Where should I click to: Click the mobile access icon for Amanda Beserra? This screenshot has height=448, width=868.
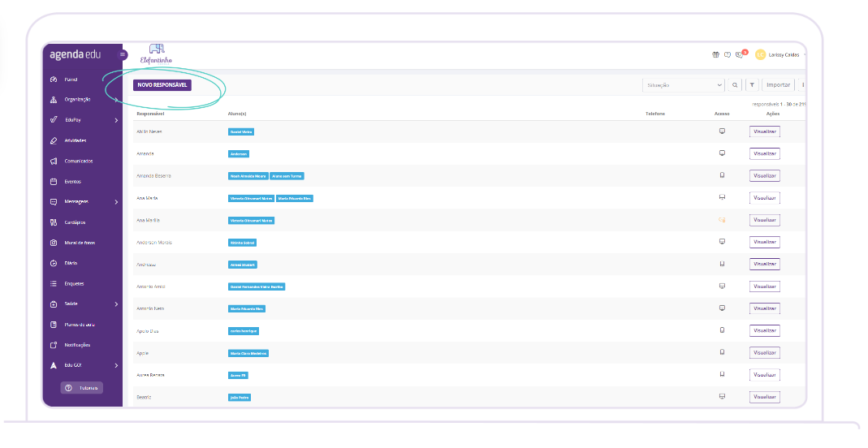[x=722, y=175]
